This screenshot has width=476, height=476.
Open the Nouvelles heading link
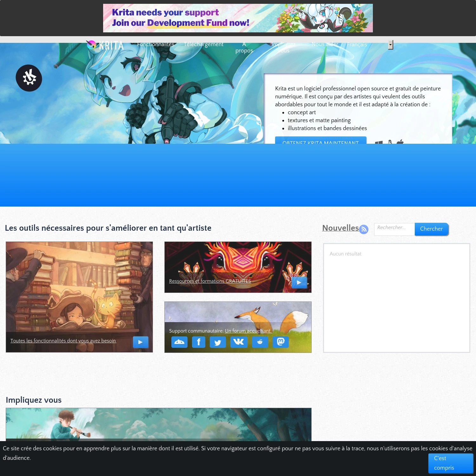pos(340,228)
